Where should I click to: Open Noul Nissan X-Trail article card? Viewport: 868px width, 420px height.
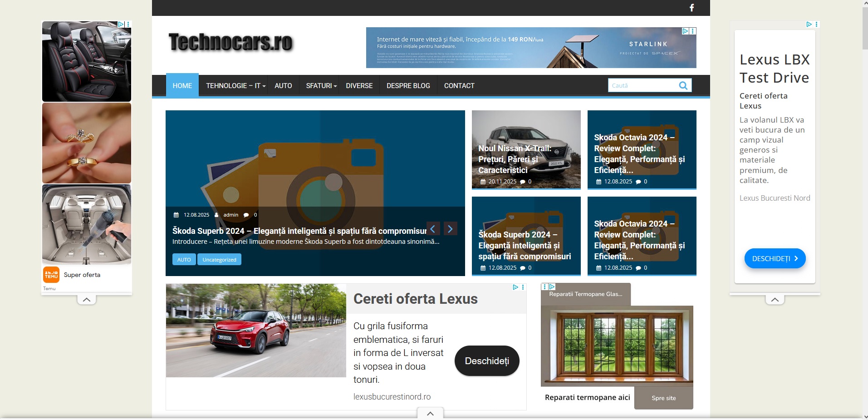pos(526,149)
